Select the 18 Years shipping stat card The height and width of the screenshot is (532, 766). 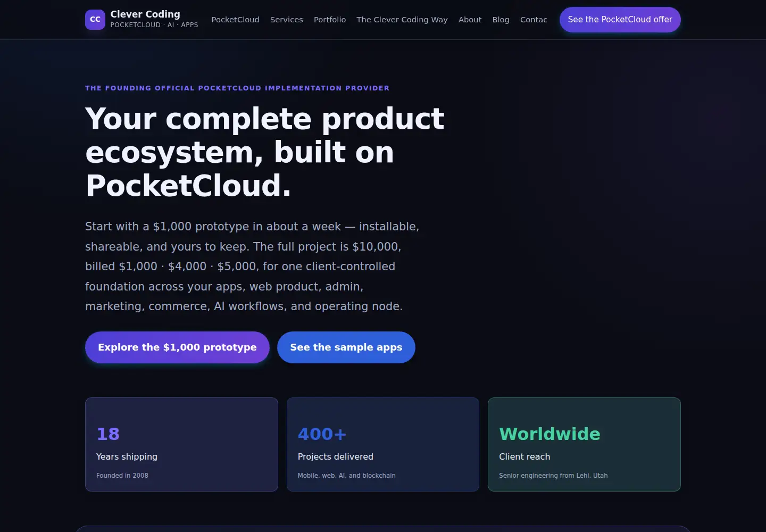181,444
